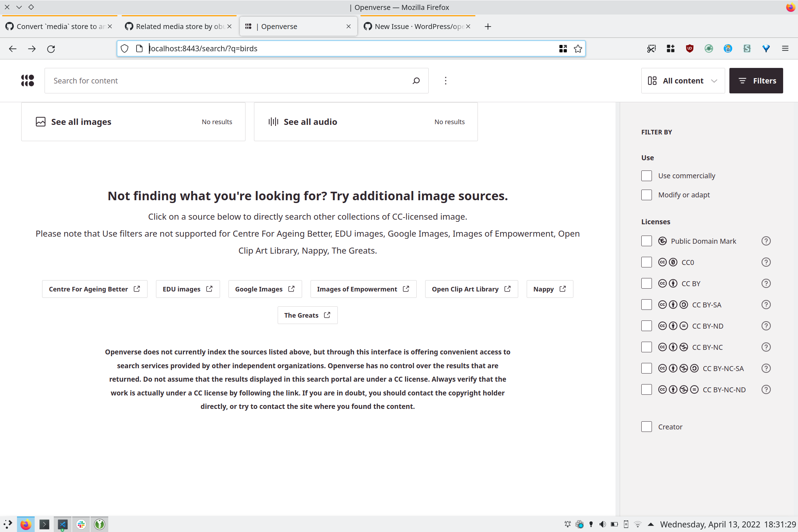Screen dimensions: 798x532
Task: Click the search magnifier icon
Action: 416,80
